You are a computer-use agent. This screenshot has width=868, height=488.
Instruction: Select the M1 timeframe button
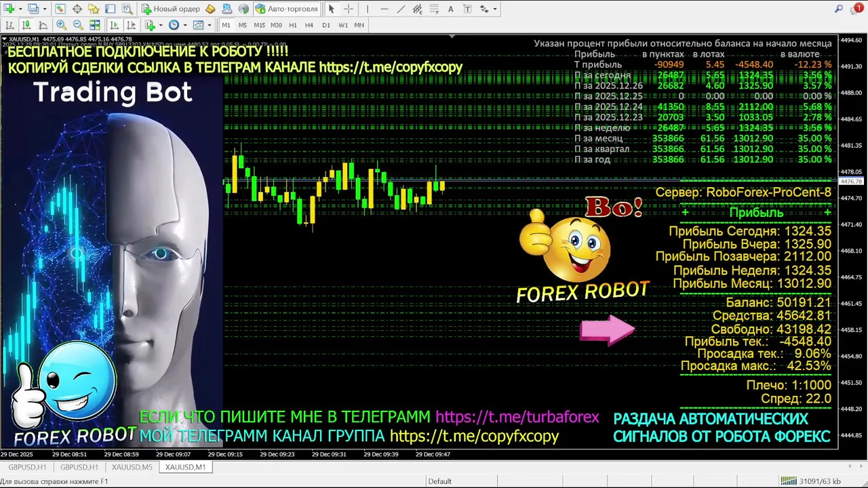coord(226,25)
